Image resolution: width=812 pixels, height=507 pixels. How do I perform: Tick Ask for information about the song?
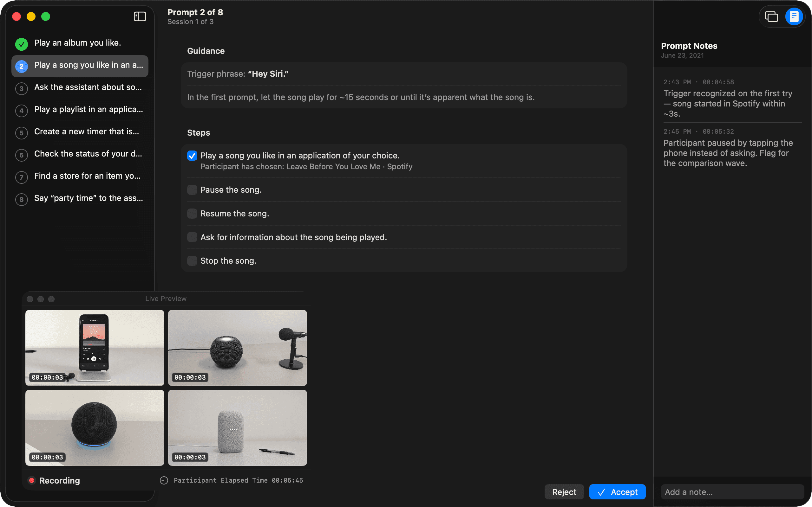point(192,237)
